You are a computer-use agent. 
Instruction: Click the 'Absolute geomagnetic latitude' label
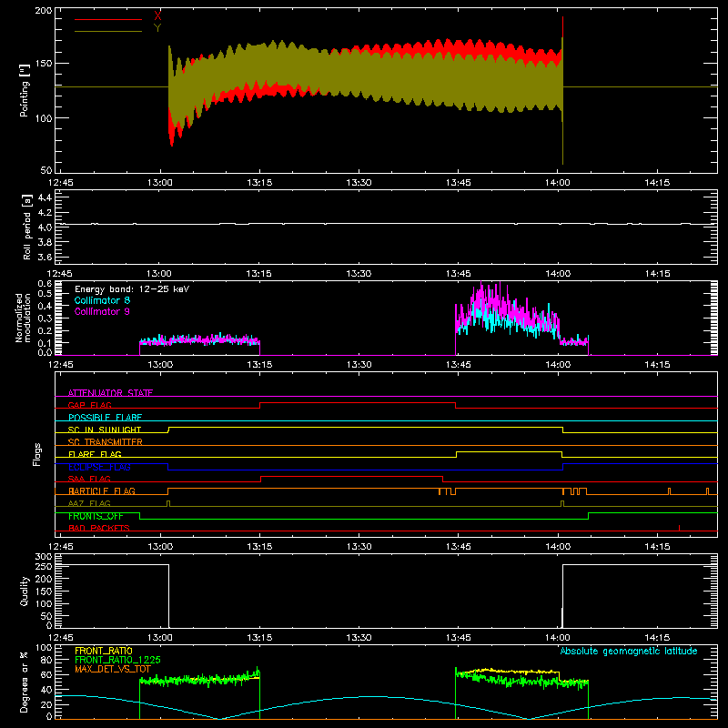[x=629, y=651]
